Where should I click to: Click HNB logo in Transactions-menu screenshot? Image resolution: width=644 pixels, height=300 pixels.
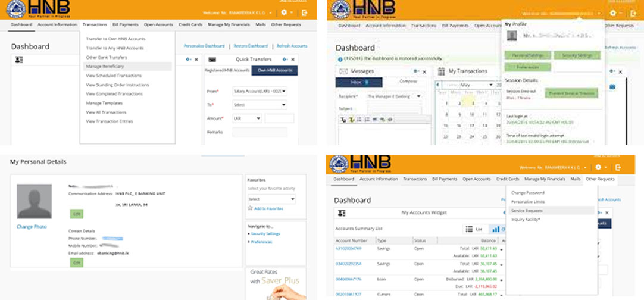tap(39, 9)
